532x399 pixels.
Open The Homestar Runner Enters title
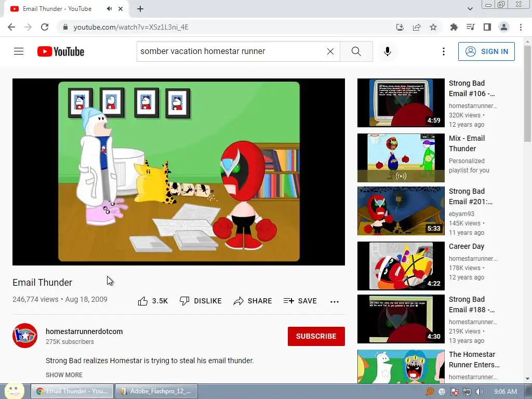(474, 360)
